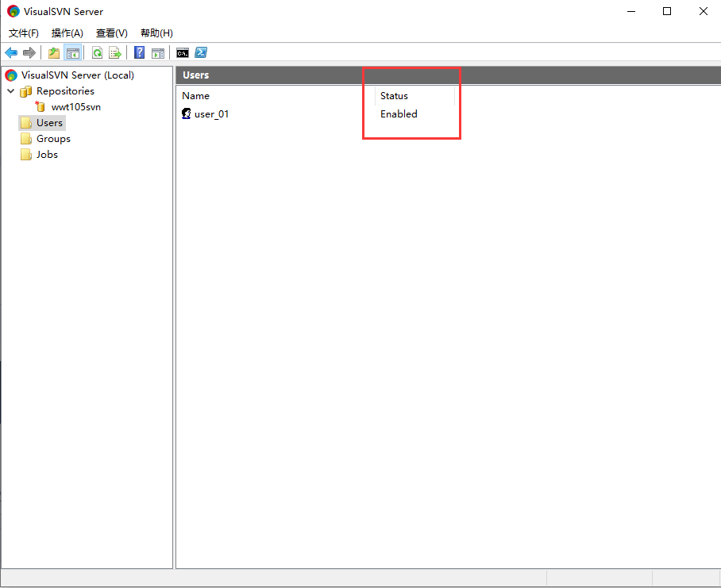
Task: Click the blue Back arrow in toolbar
Action: pyautogui.click(x=11, y=53)
